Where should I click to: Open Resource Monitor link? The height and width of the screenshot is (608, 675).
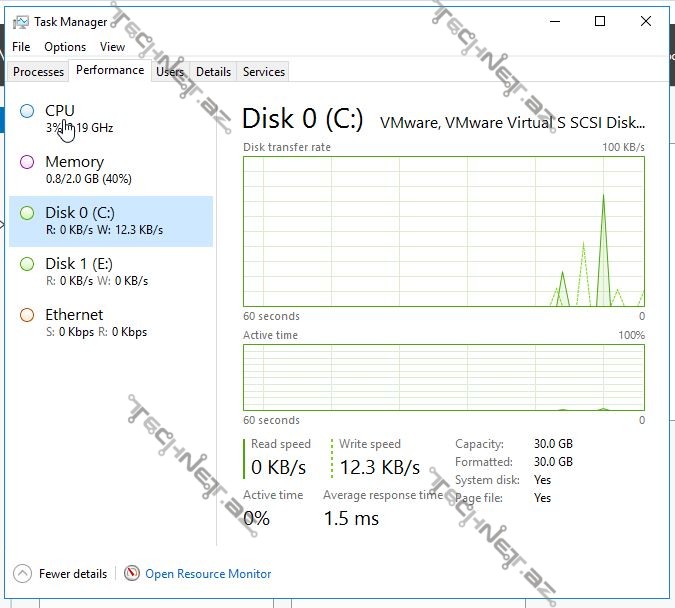208,574
